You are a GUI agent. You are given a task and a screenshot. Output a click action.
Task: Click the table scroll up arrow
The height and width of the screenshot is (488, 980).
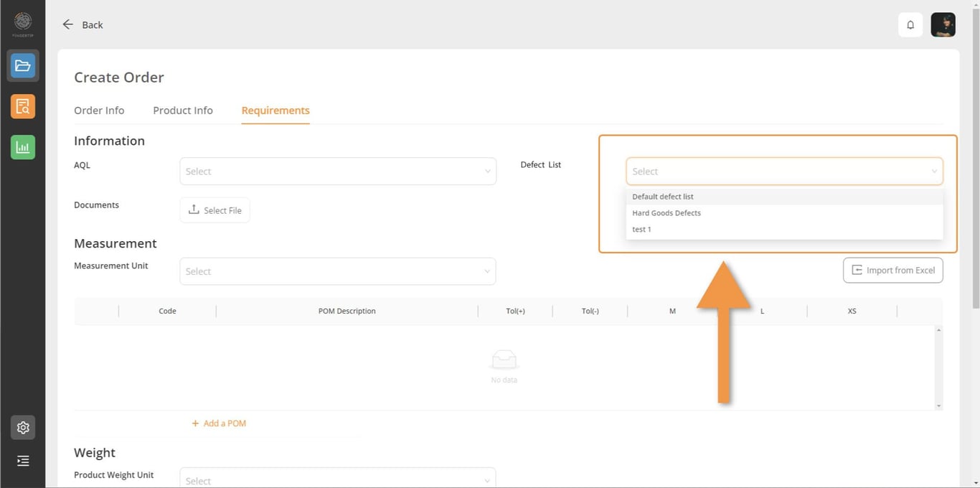tap(938, 329)
